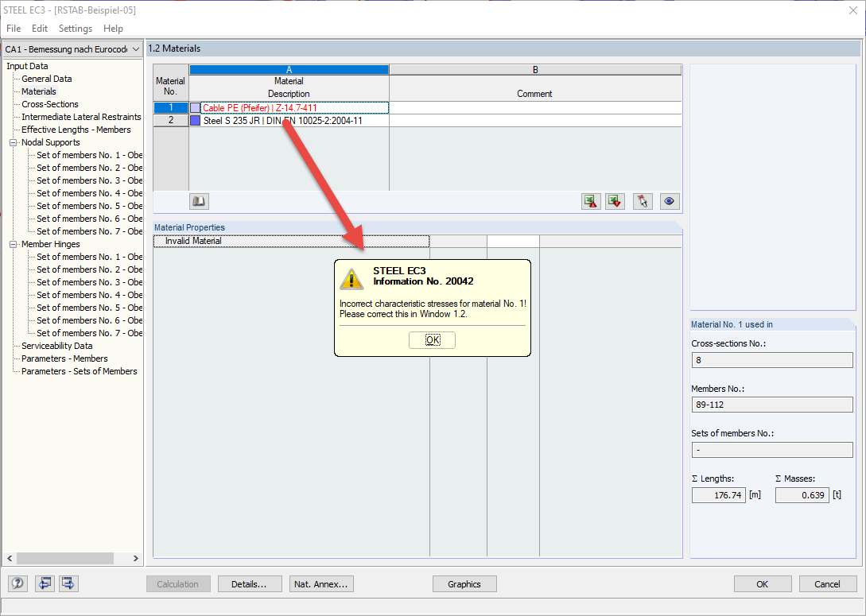Select Member Hinges Set of members No. 2
The image size is (866, 616).
[90, 269]
